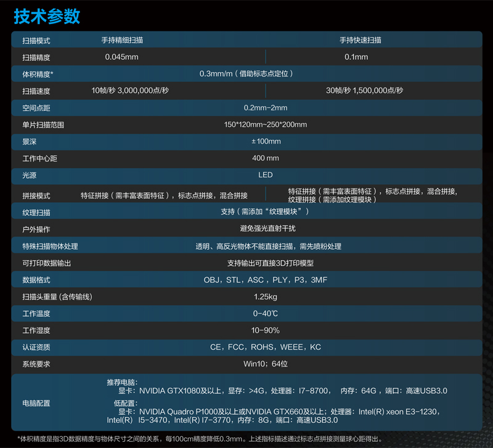Viewport: 493px width, 448px height.
Task: Click the 纹理扫描 support text
Action: (265, 212)
